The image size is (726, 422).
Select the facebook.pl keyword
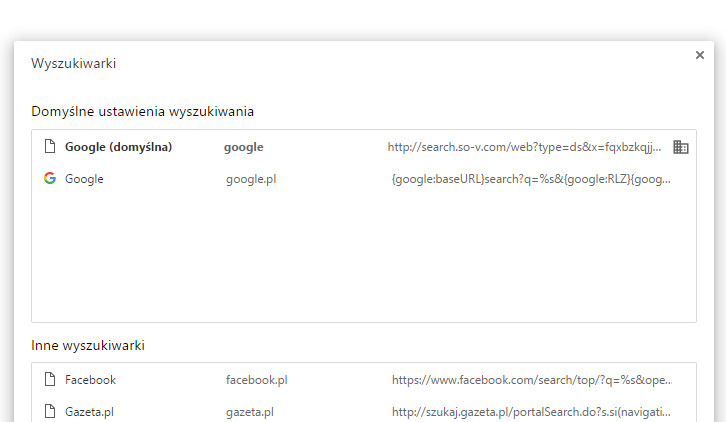[x=257, y=380]
